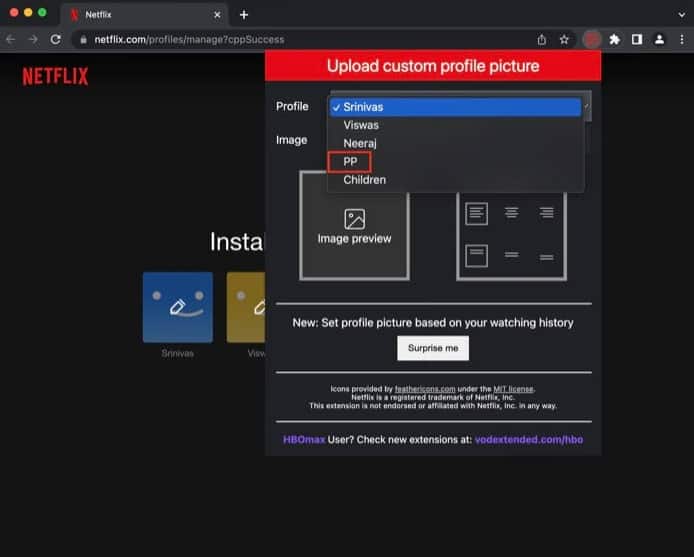This screenshot has height=557, width=694.
Task: Click the browser forward arrow
Action: 33,39
